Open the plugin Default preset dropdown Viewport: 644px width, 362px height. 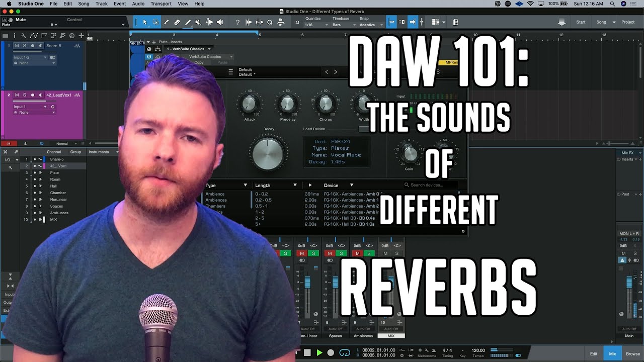pyautogui.click(x=247, y=74)
